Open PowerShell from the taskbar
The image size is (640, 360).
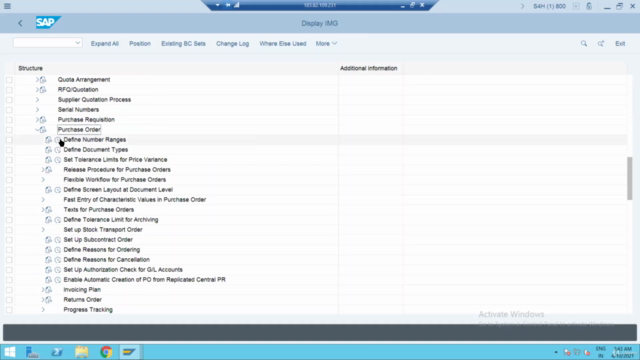[57, 352]
